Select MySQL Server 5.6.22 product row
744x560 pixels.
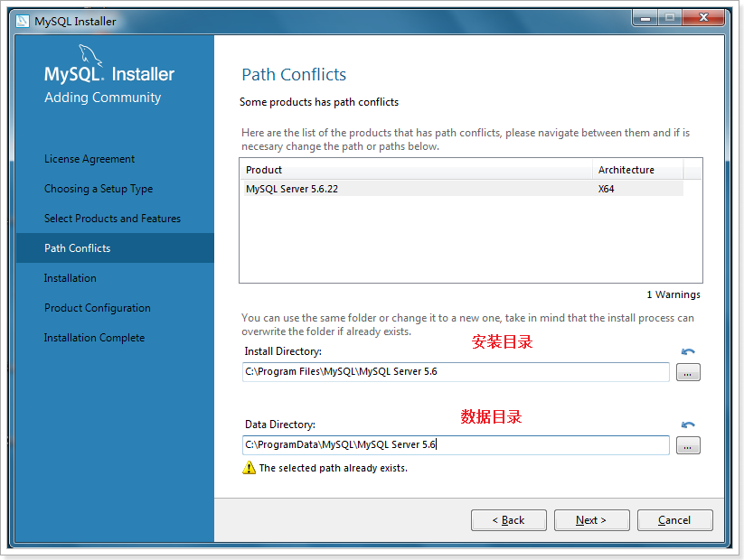(x=464, y=189)
